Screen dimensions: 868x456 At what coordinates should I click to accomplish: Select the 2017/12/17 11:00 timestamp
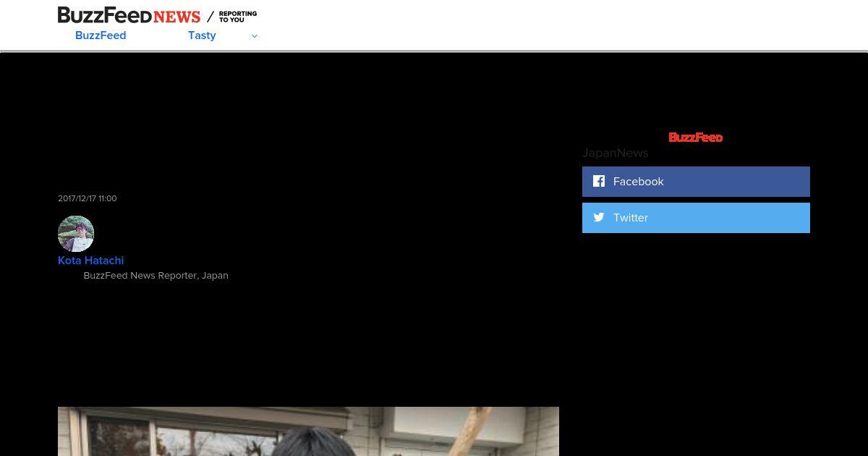pos(87,198)
